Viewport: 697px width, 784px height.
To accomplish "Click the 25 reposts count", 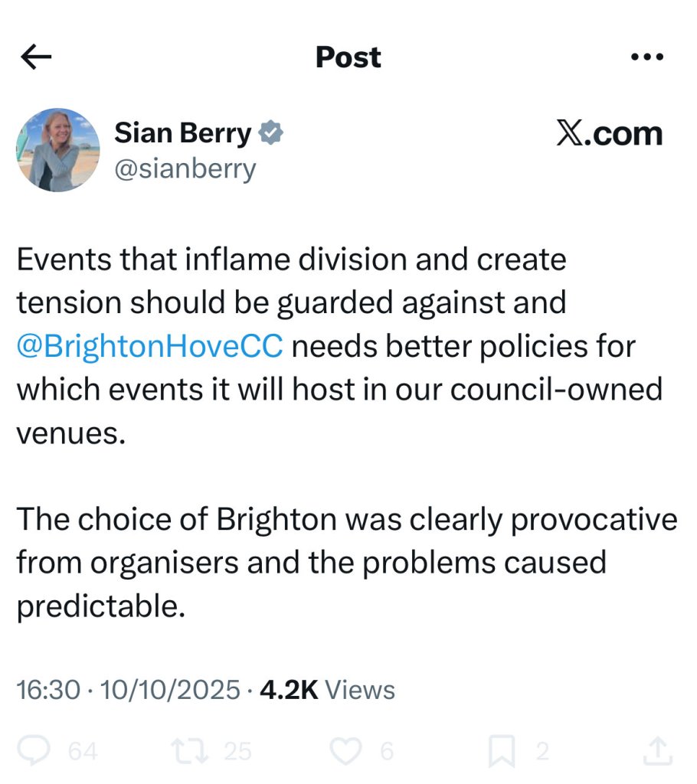I will [x=237, y=752].
